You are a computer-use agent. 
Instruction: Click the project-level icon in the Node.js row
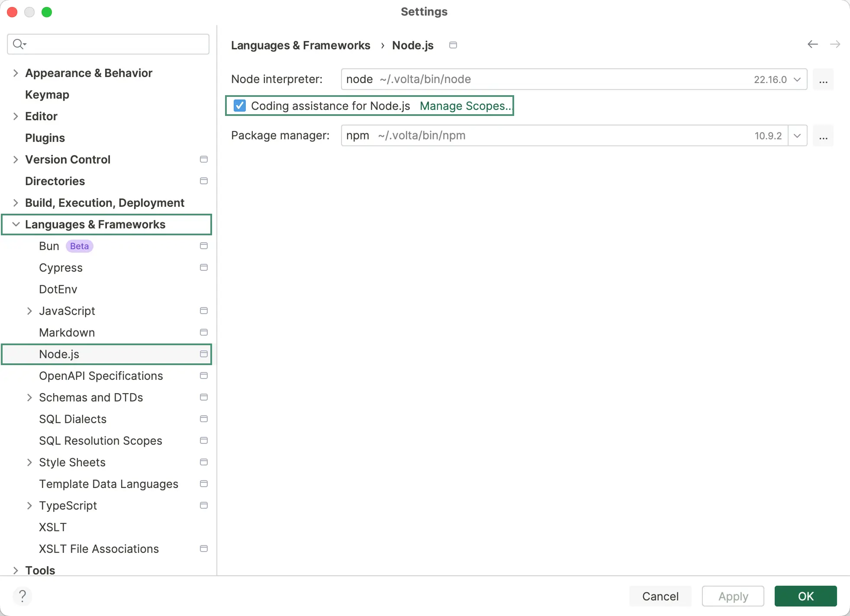point(204,354)
